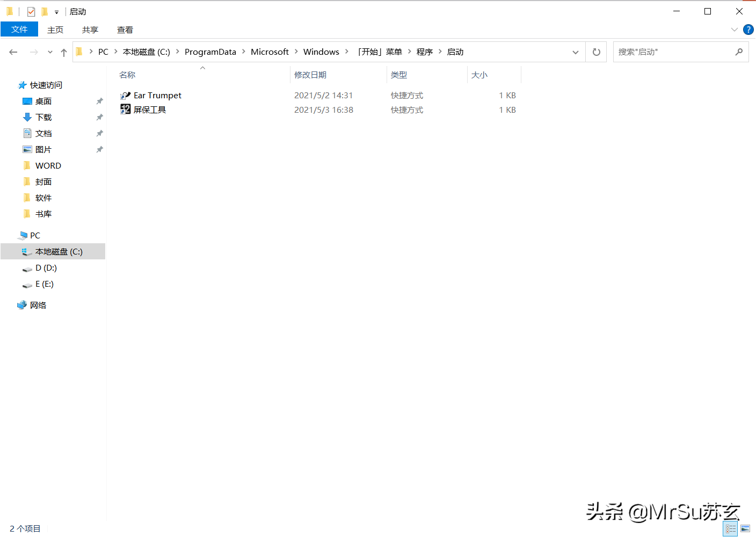Open the 书库 folder in sidebar

[43, 214]
